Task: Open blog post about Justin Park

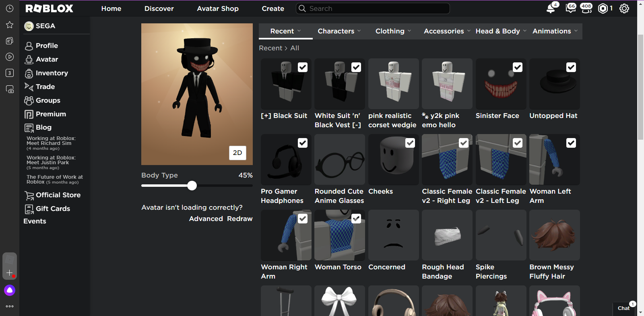Action: (x=51, y=163)
